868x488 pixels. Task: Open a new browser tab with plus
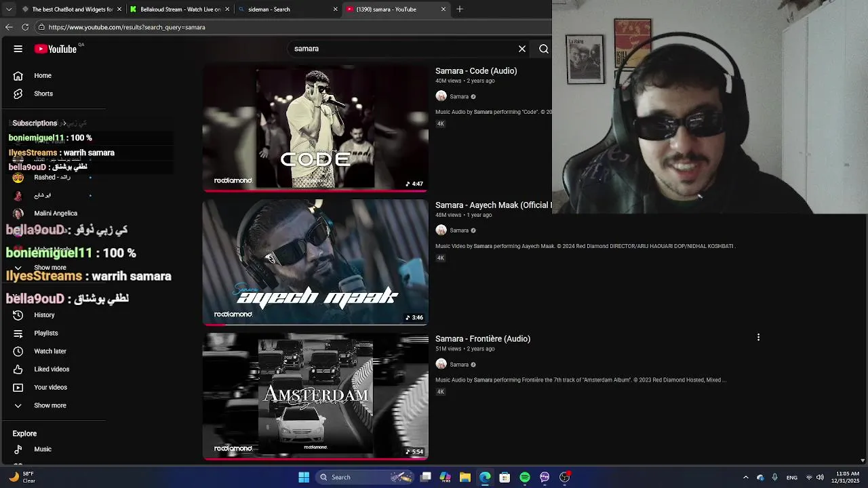460,9
